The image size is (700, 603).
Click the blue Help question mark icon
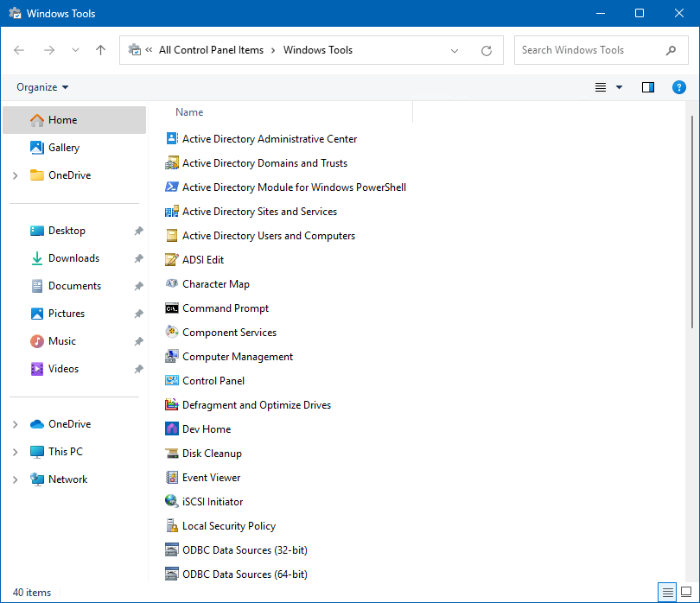point(678,87)
